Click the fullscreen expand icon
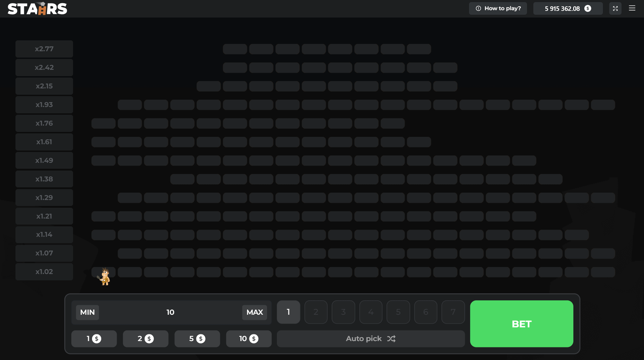Image resolution: width=644 pixels, height=360 pixels. [x=615, y=8]
